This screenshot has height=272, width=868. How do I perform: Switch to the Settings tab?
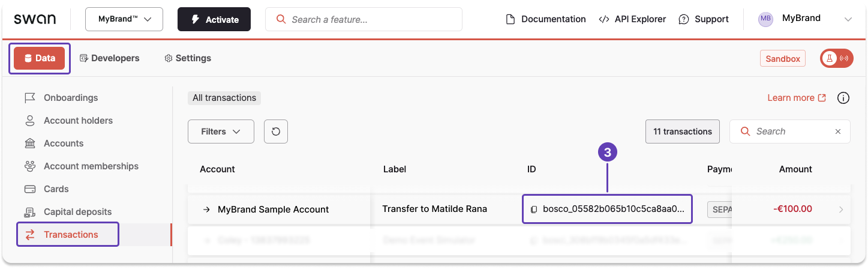(188, 58)
